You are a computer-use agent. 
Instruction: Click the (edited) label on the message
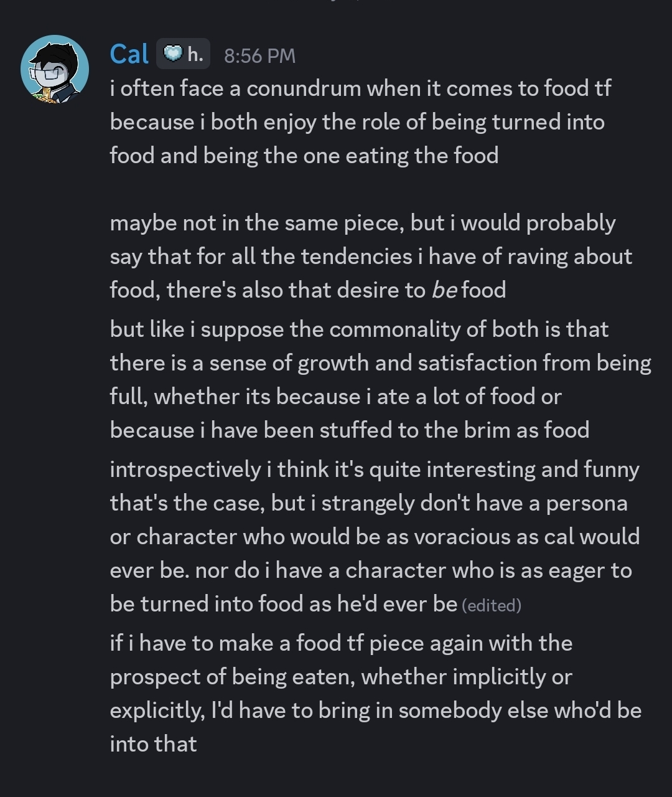coord(491,605)
